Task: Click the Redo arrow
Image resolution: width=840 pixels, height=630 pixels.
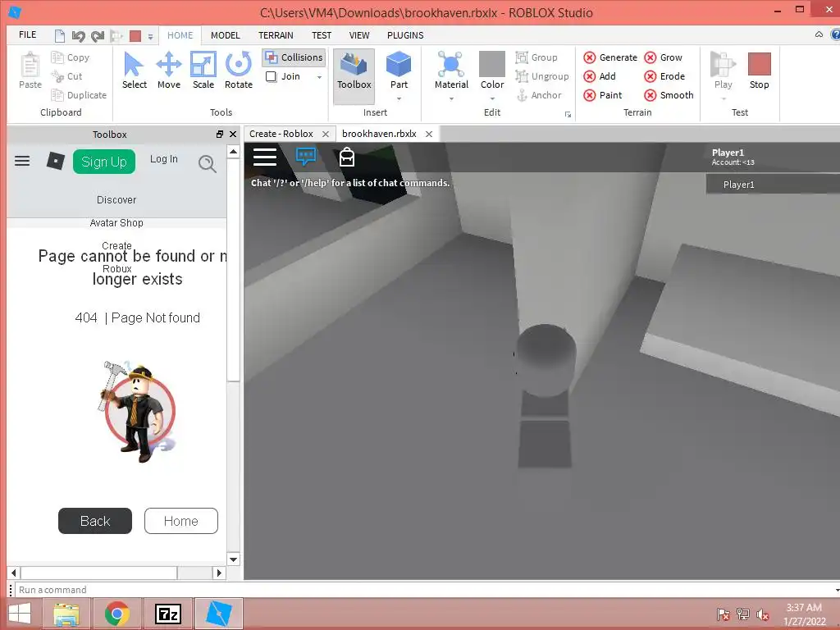Action: click(x=98, y=36)
